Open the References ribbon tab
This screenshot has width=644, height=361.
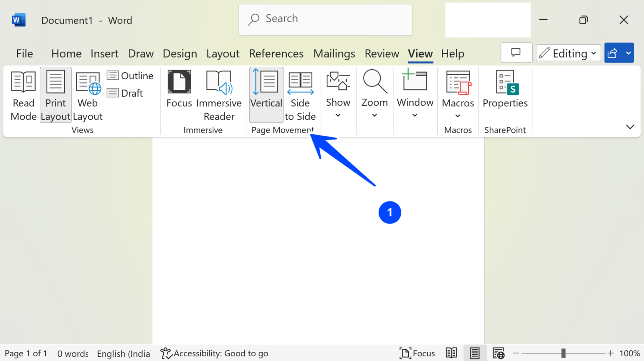(276, 53)
